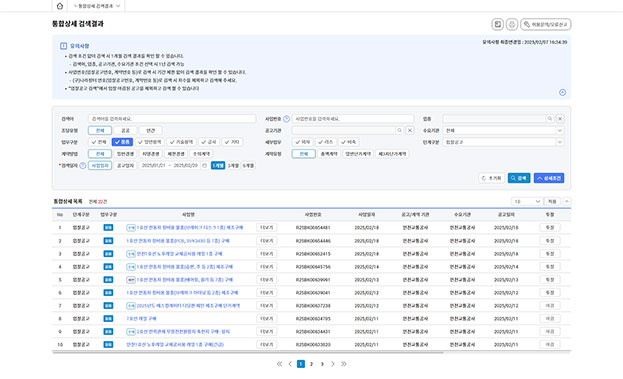623x379 pixels.
Task: Toggle 공사 checkbox in 업무구분
Action: tap(209, 142)
